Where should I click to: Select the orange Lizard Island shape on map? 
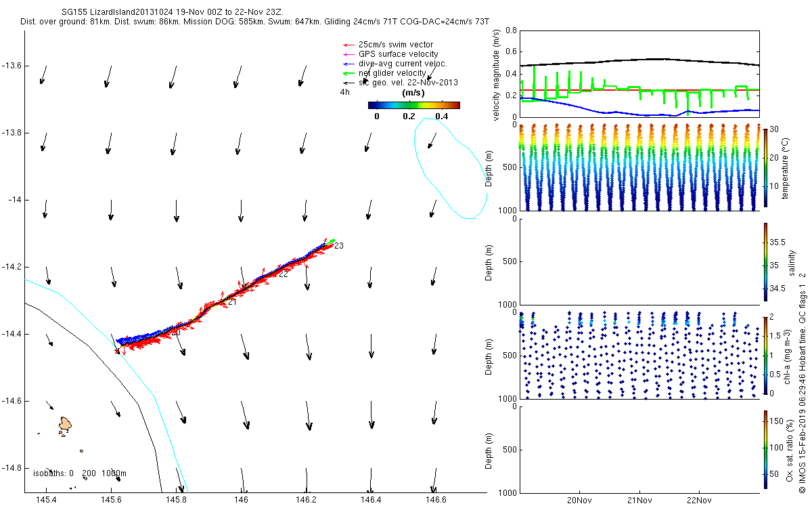pos(65,425)
